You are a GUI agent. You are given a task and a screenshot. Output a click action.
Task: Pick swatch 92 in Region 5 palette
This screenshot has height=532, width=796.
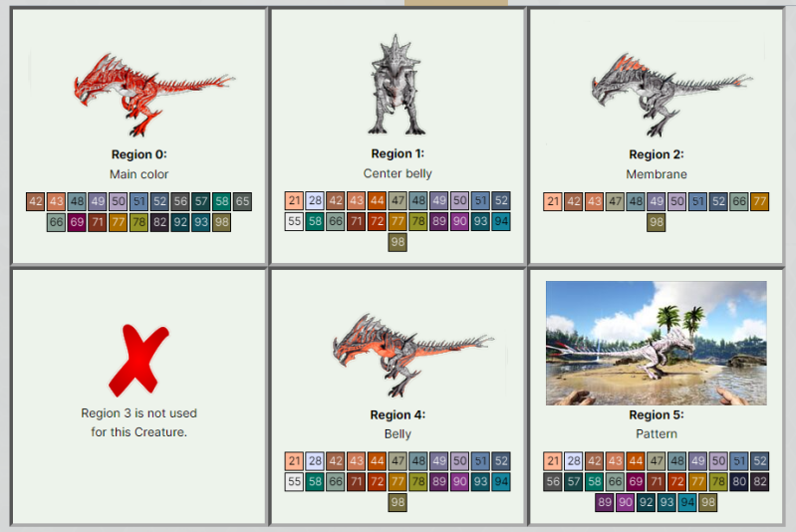(x=646, y=503)
